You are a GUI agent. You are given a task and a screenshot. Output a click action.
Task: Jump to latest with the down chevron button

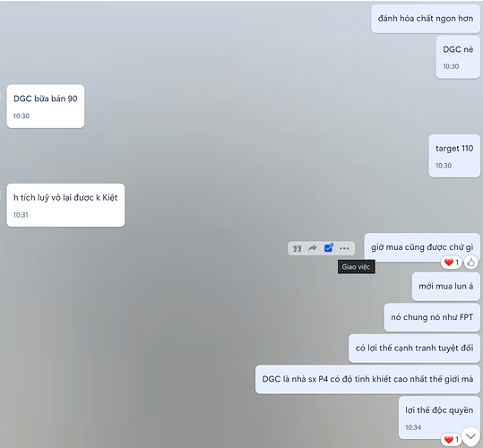[x=470, y=436]
